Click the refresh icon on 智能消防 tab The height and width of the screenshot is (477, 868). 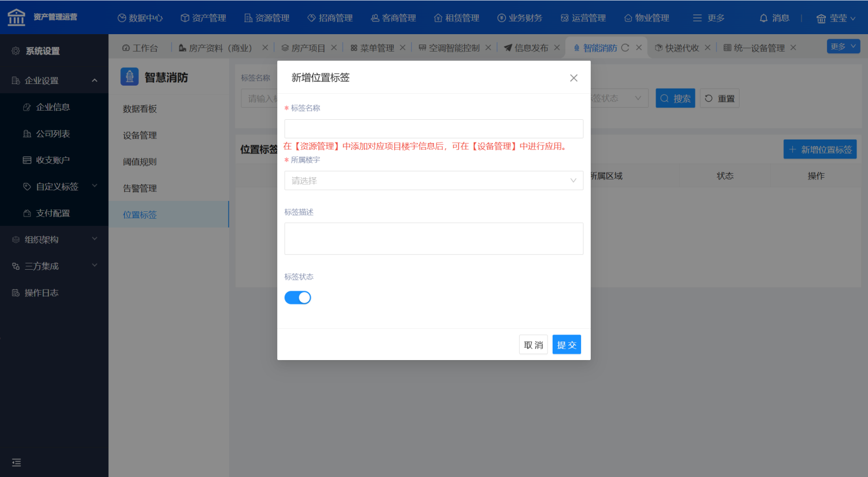coord(625,48)
